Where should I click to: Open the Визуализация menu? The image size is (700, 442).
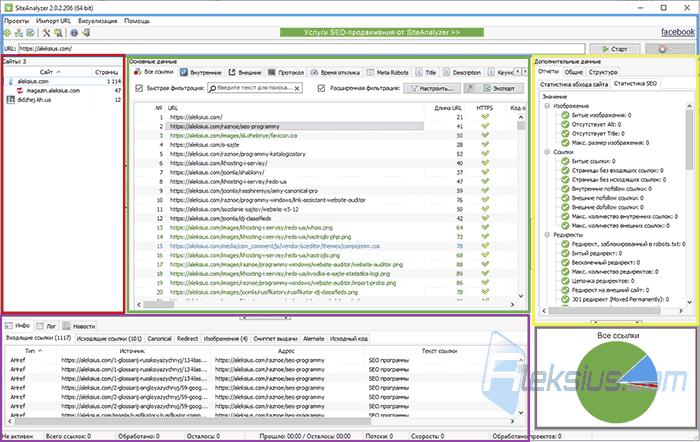pyautogui.click(x=97, y=21)
